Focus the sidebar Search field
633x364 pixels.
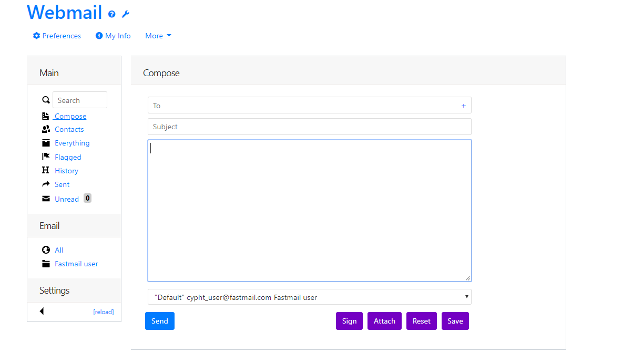[x=80, y=100]
